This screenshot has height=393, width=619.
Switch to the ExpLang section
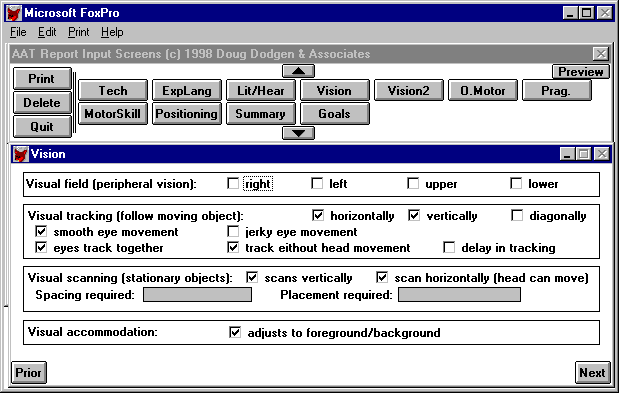(x=187, y=90)
